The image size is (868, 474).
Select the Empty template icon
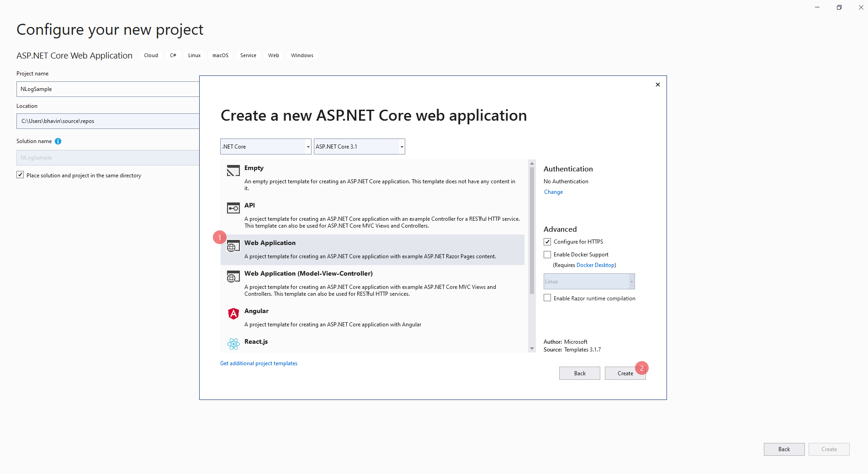pyautogui.click(x=233, y=170)
